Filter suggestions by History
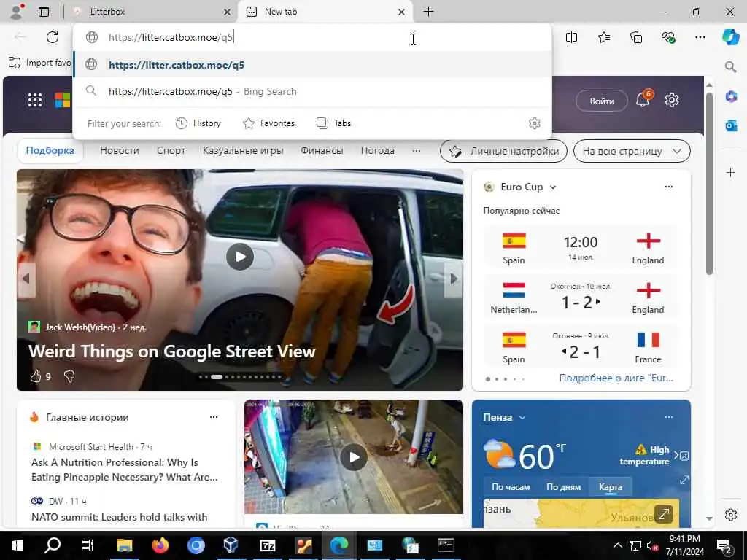 [x=198, y=123]
